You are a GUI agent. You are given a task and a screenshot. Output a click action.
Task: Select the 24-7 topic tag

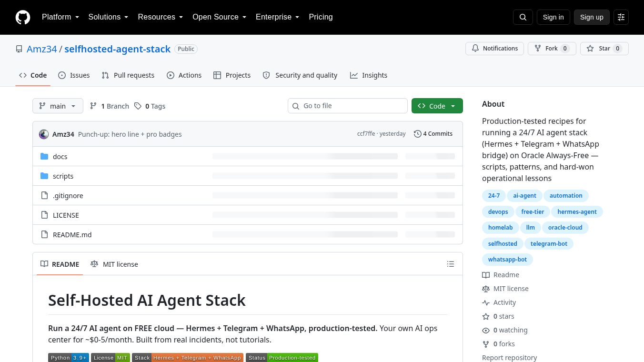click(x=494, y=196)
